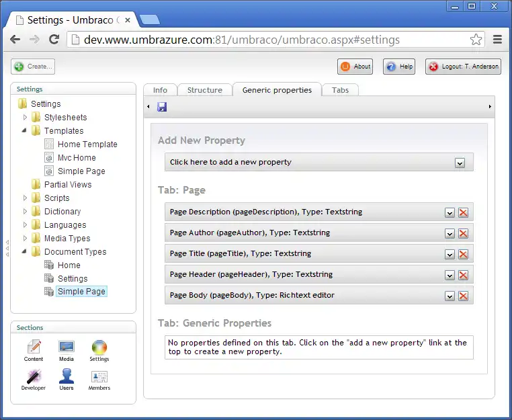Select Simple Page document type

[x=81, y=292]
